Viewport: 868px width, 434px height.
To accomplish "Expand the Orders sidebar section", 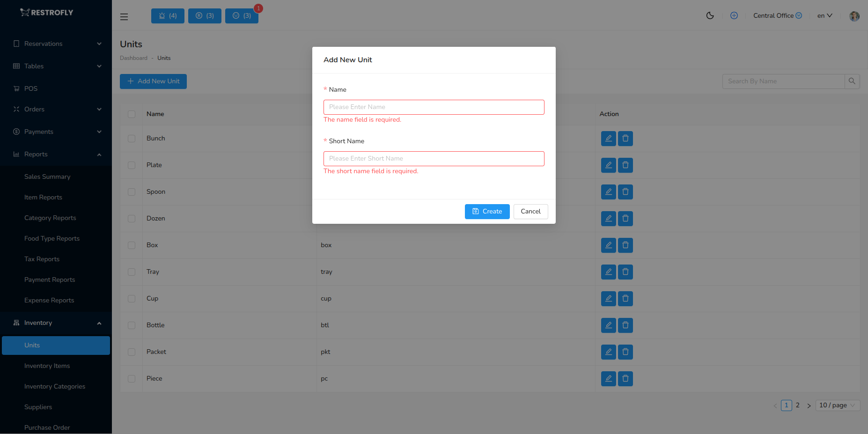I will click(x=56, y=109).
